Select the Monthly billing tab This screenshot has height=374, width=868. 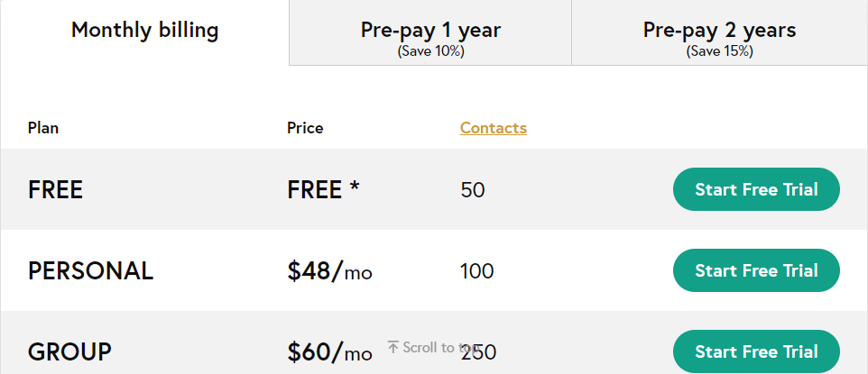(144, 31)
